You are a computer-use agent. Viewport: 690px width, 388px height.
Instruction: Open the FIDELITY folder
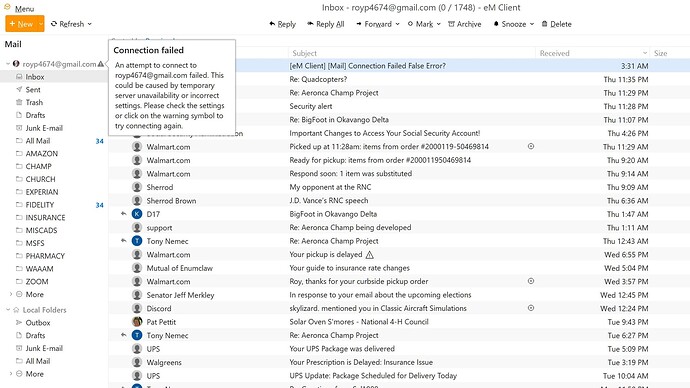click(x=54, y=205)
